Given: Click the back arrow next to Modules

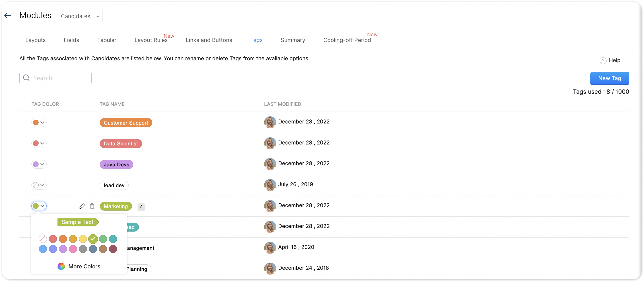Looking at the screenshot, I should 8,16.
